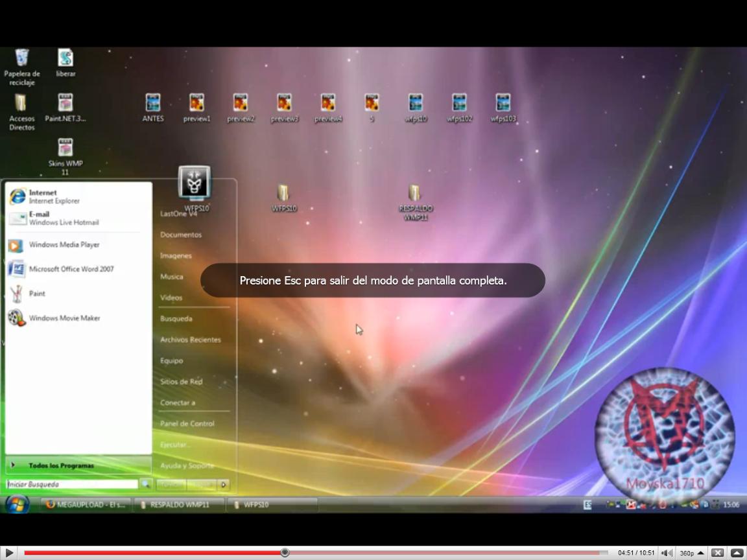Open the liberar desktop icon
Viewport: 747px width, 560px height.
pyautogui.click(x=65, y=62)
